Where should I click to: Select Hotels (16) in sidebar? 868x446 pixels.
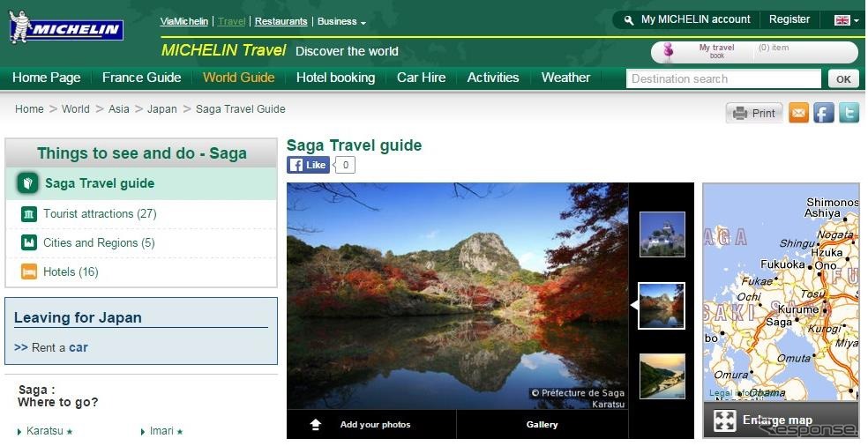point(71,271)
